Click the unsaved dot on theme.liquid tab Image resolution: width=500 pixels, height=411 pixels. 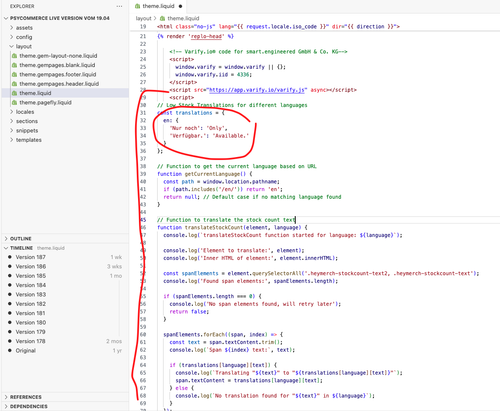pos(180,6)
